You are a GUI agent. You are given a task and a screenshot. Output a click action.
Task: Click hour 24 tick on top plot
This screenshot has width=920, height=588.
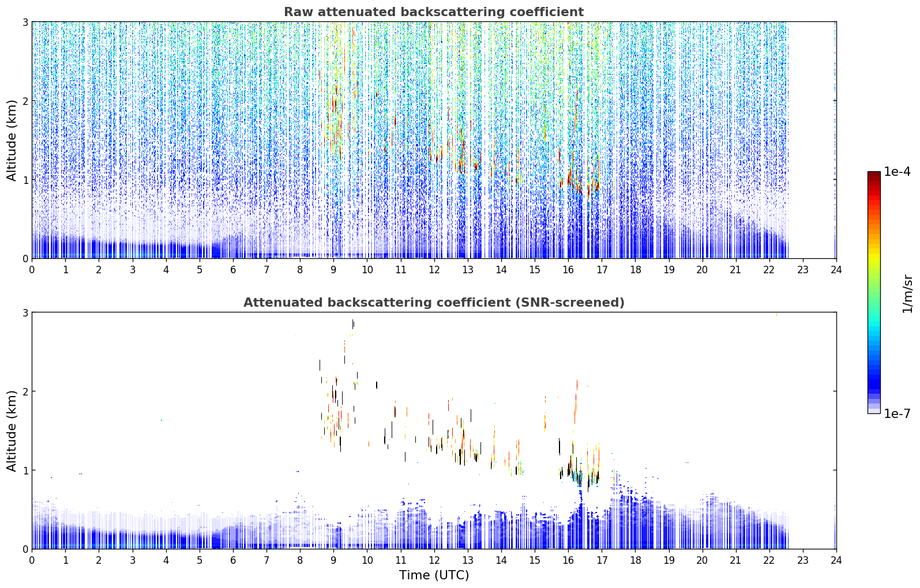836,269
